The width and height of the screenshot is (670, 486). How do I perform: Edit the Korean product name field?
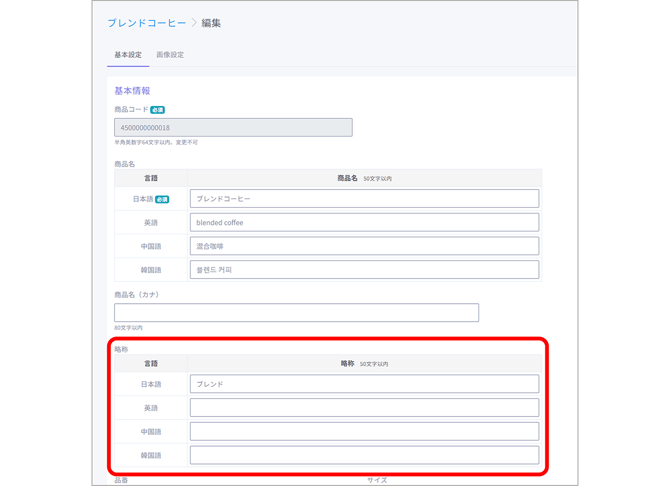(364, 270)
